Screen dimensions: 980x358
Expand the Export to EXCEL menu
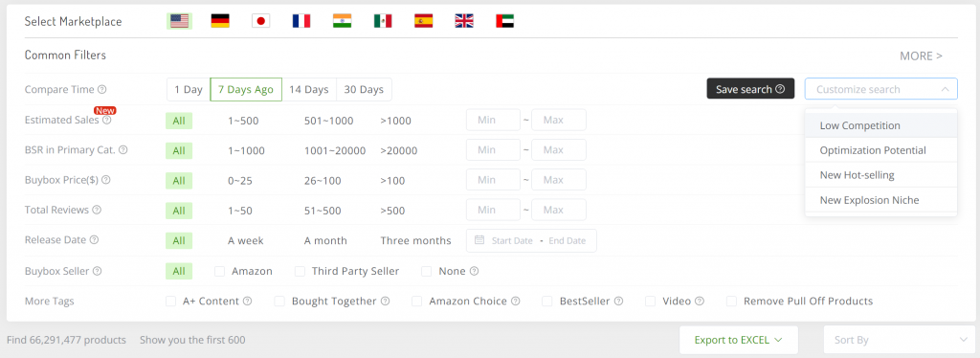(x=739, y=341)
